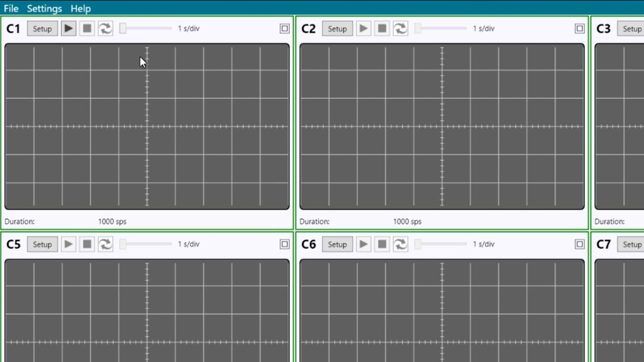
Task: Click the C2 oscilloscope graph display
Action: 442,126
